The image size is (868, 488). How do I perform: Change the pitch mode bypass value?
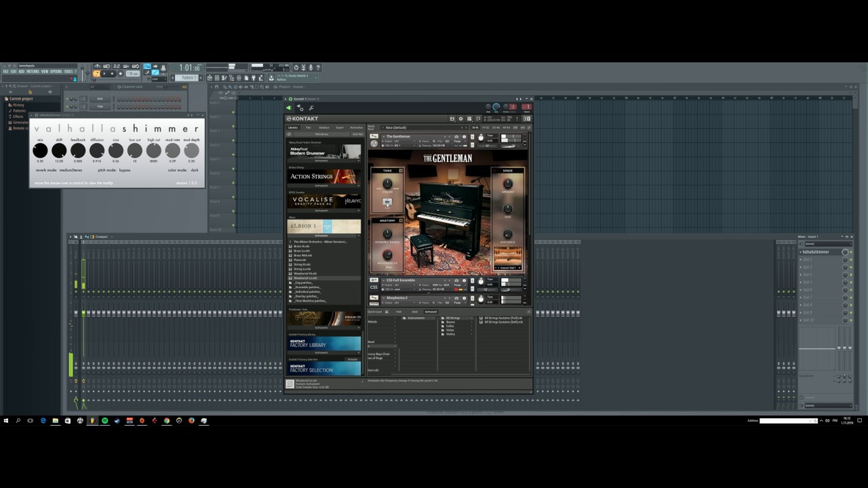125,170
